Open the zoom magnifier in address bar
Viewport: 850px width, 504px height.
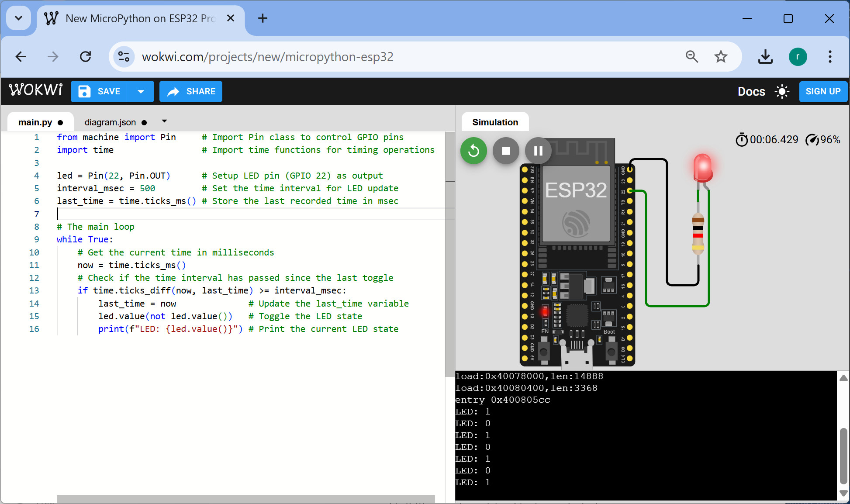(692, 56)
